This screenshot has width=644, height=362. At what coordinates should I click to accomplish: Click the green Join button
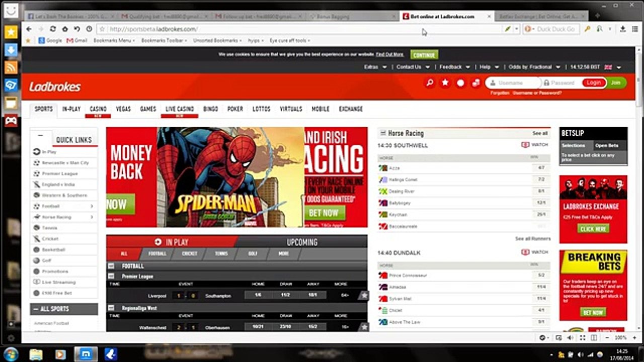click(616, 82)
